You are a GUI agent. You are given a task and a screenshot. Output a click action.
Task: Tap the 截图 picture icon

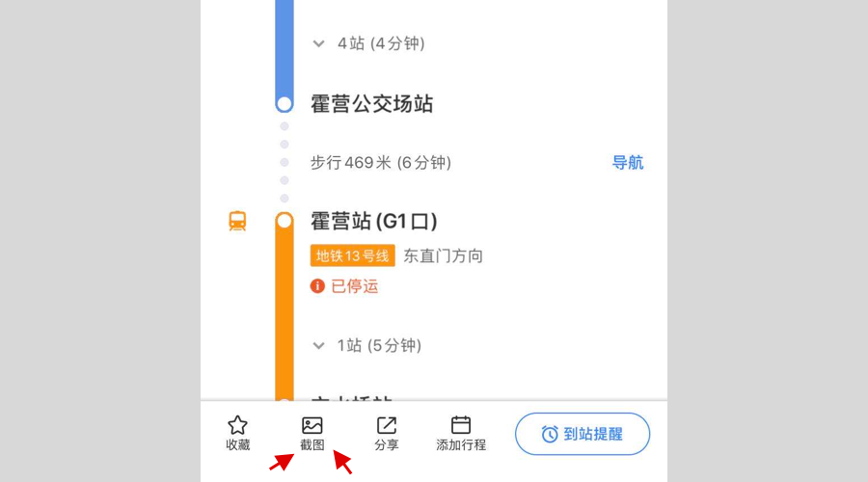click(312, 425)
